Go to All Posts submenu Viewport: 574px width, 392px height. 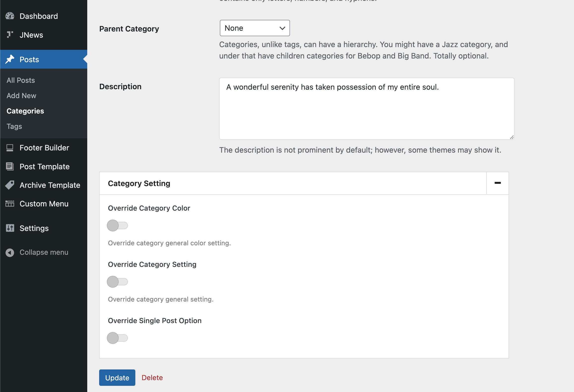[x=21, y=80]
